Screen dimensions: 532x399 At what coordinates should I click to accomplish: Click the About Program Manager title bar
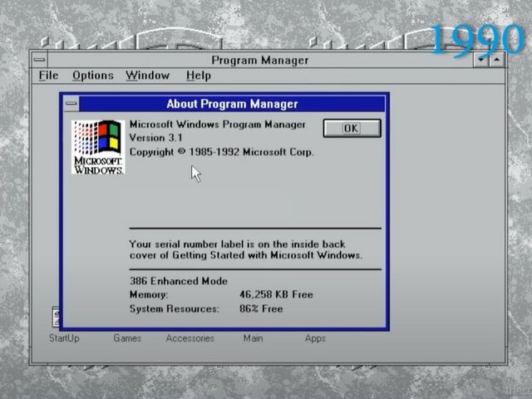[232, 104]
